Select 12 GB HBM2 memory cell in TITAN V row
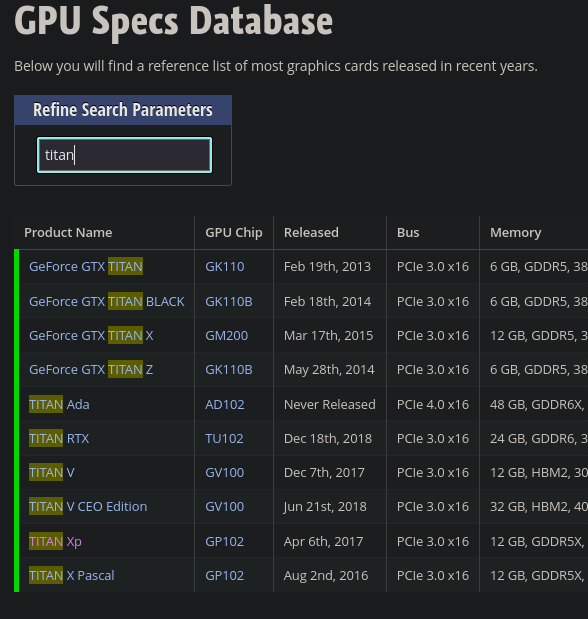The height and width of the screenshot is (619, 588). [539, 473]
